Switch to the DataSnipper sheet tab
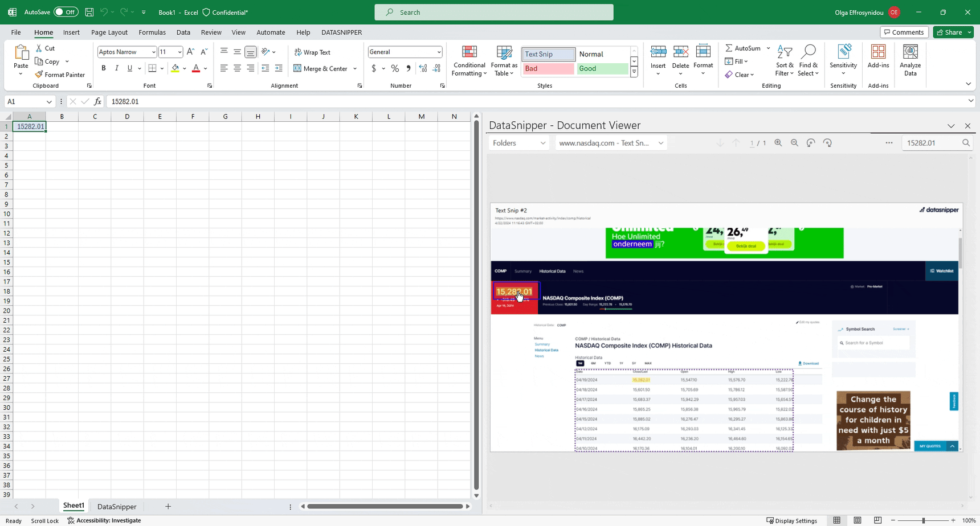Screen dimensions: 980x526 117,507
